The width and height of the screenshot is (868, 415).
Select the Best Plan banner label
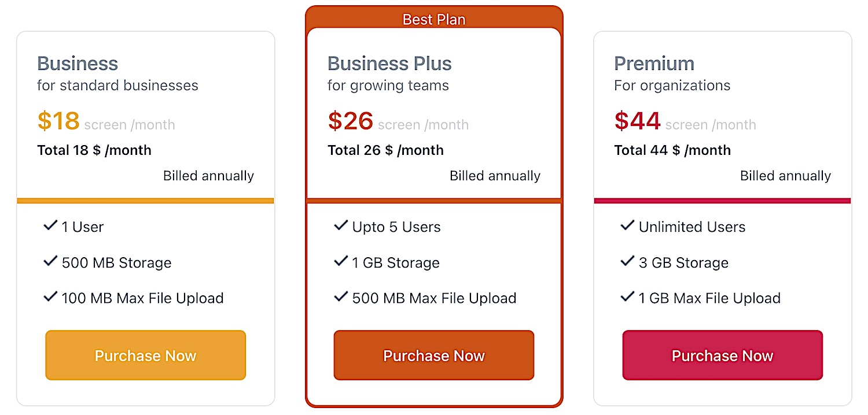pyautogui.click(x=434, y=19)
